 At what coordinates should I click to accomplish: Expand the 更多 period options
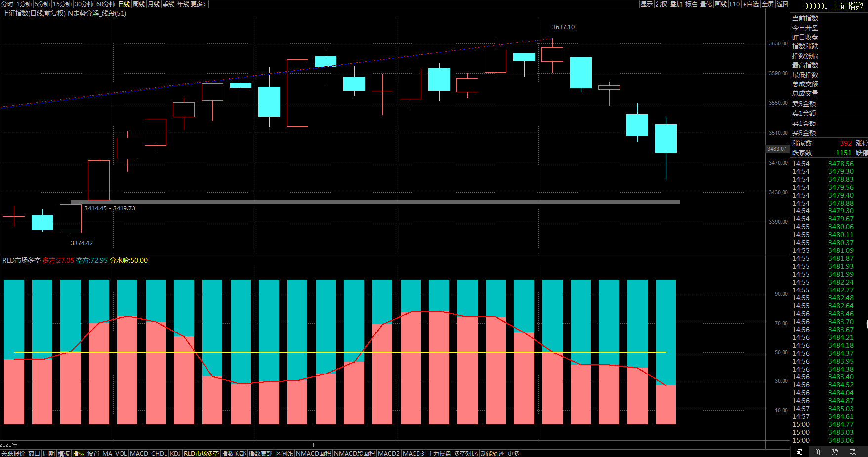pos(198,4)
